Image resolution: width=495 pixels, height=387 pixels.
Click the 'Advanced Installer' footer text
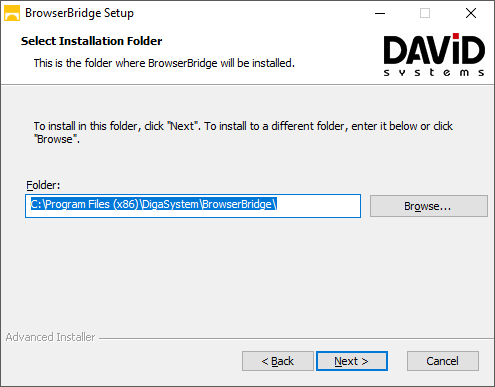[x=50, y=337]
